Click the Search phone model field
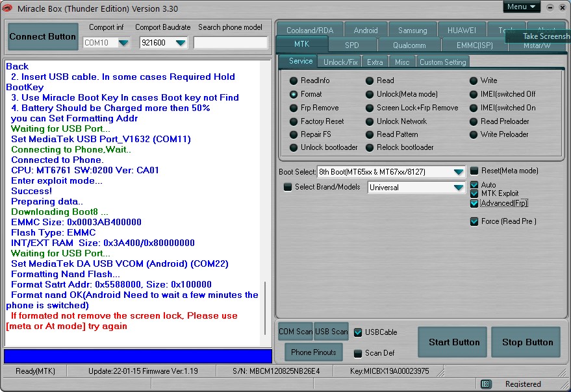The height and width of the screenshot is (392, 571). 230,43
